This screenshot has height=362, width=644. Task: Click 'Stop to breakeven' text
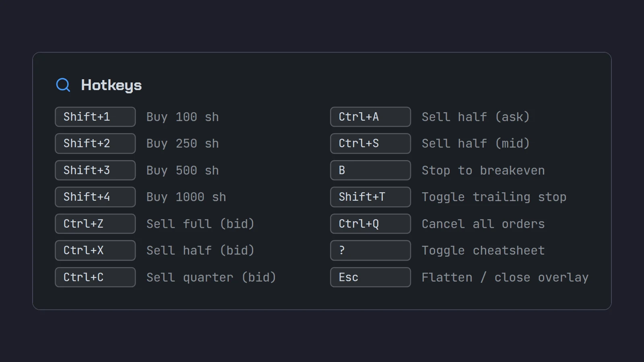[x=483, y=171]
